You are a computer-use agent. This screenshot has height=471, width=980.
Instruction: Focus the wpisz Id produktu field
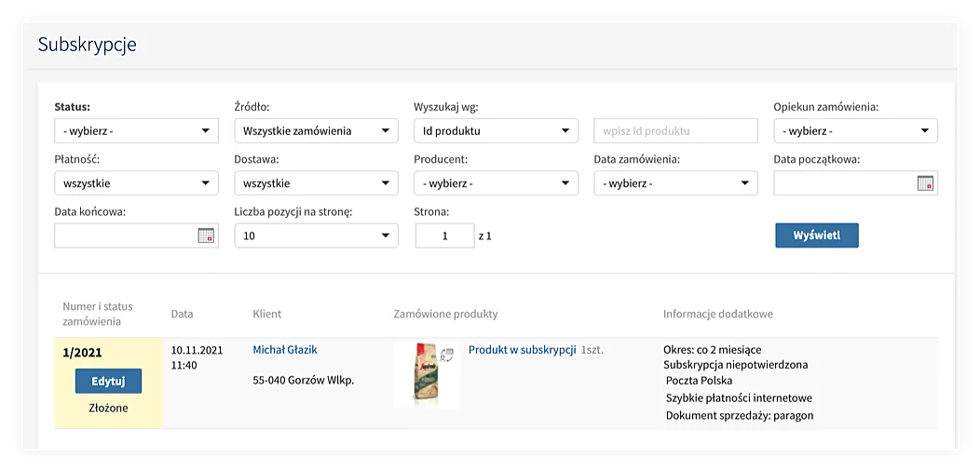point(675,131)
